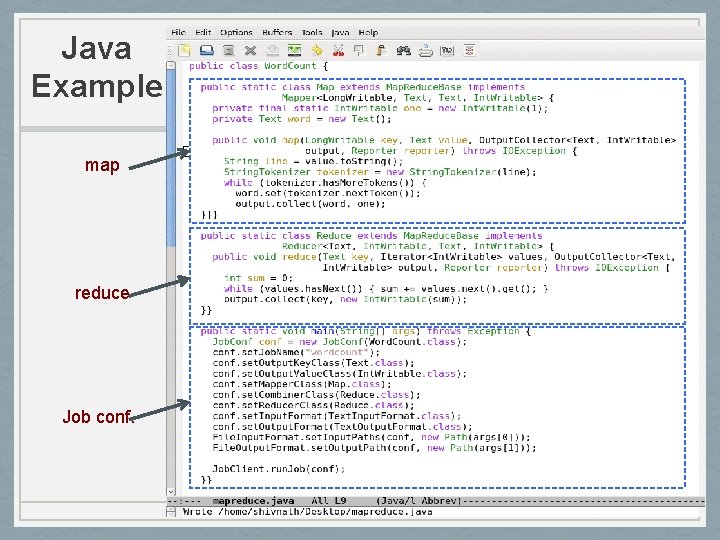
Task: Click the scrollbar down arrow
Action: point(171,492)
